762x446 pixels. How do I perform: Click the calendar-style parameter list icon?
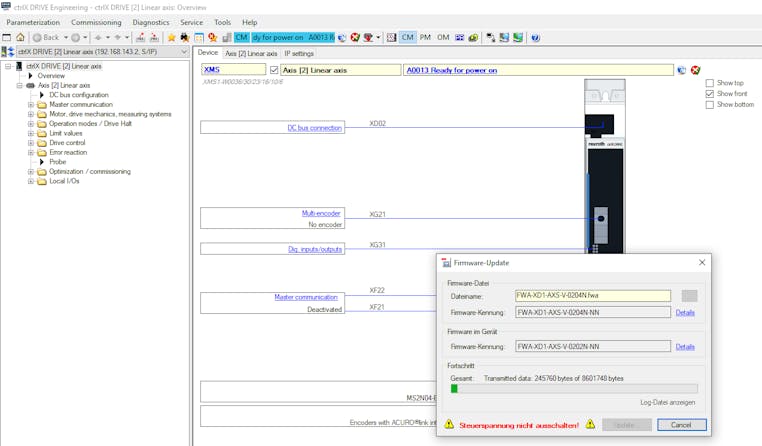(x=199, y=37)
